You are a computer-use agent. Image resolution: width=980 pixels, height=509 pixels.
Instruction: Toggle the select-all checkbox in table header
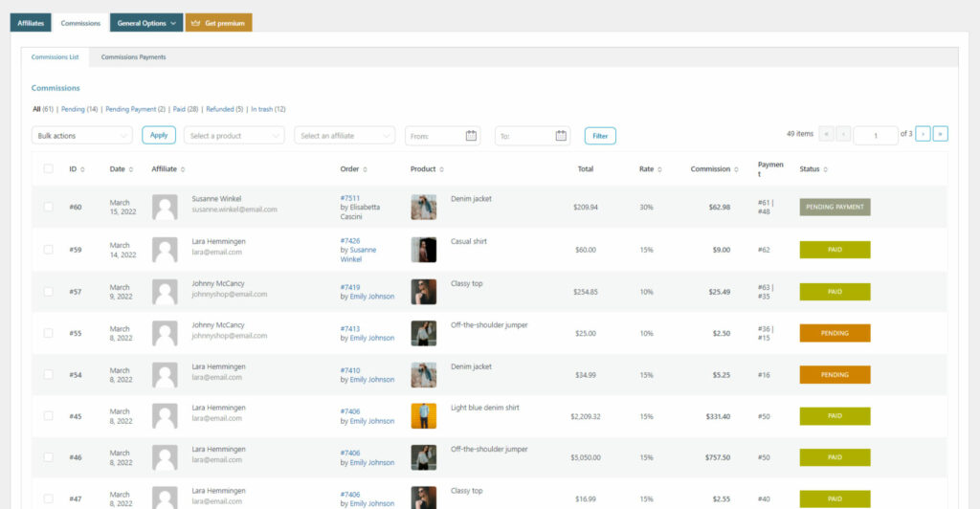pos(49,169)
